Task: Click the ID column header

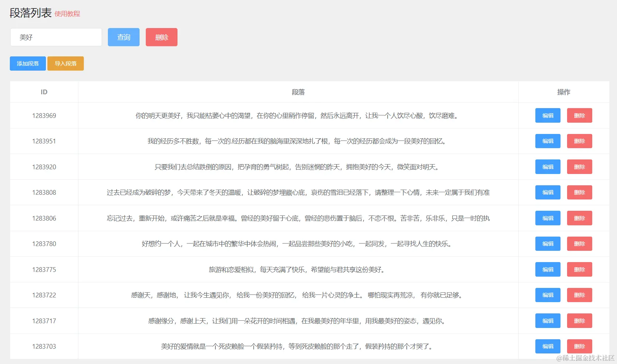Action: pyautogui.click(x=44, y=92)
